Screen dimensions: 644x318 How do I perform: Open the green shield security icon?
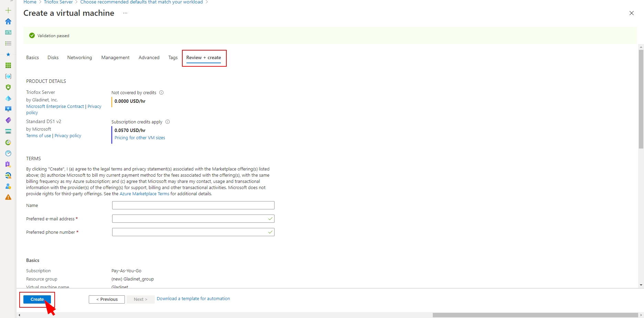8,87
